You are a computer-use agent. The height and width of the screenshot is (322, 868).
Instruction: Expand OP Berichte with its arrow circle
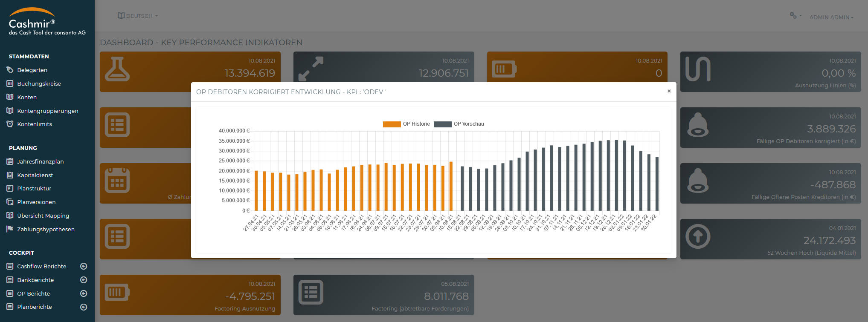pyautogui.click(x=84, y=293)
